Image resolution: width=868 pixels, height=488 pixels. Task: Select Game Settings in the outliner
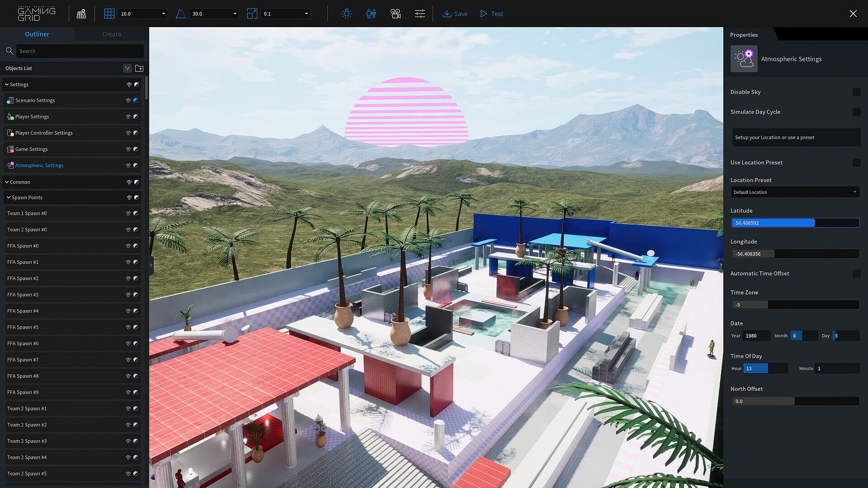31,149
